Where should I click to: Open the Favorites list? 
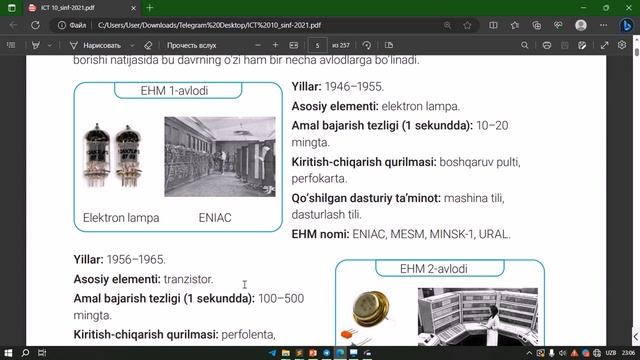tap(515, 25)
